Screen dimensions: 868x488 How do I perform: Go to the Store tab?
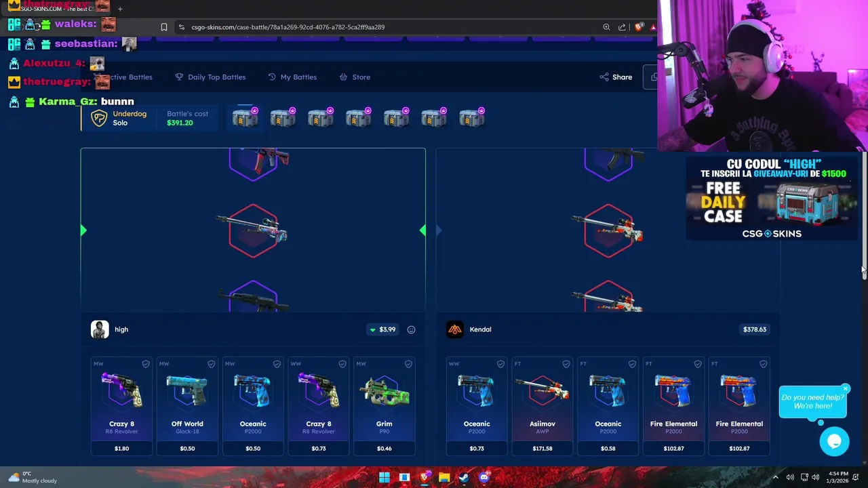click(355, 77)
